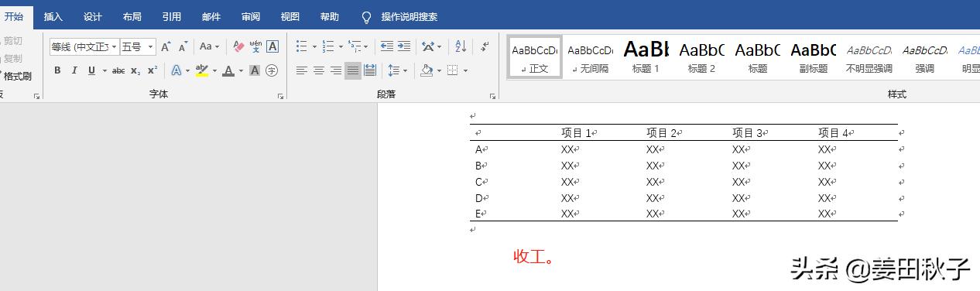The image size is (980, 291).
Task: Toggle bold formatting
Action: click(57, 70)
